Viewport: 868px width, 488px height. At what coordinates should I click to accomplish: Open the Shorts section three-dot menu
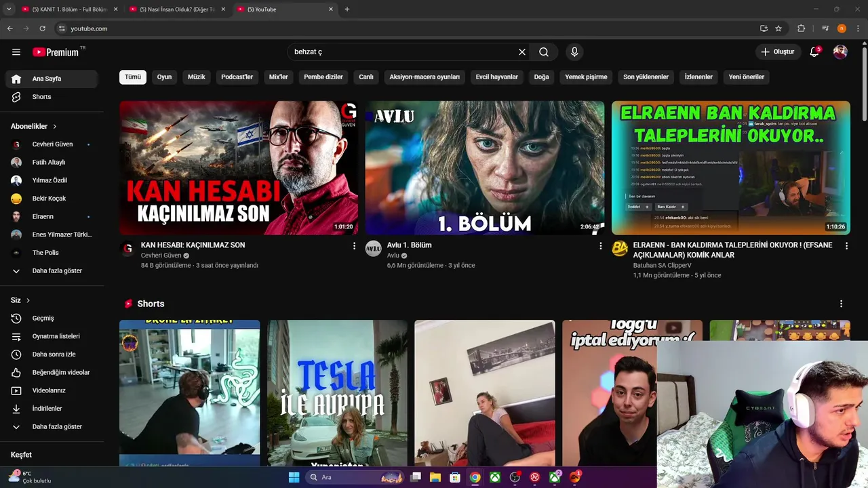(x=841, y=304)
